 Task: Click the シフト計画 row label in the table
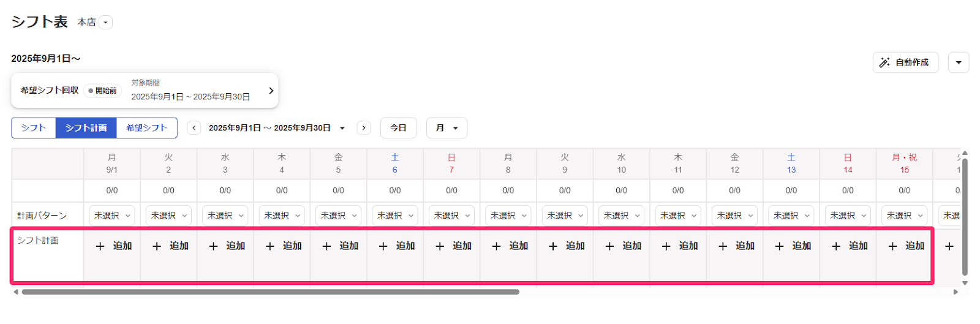tap(38, 240)
